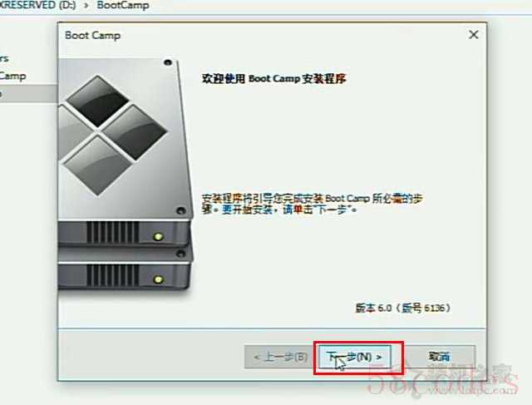Image resolution: width=532 pixels, height=405 pixels.
Task: Click the 欢迎使用 Boot Camp 安装程序 heading
Action: 273,79
